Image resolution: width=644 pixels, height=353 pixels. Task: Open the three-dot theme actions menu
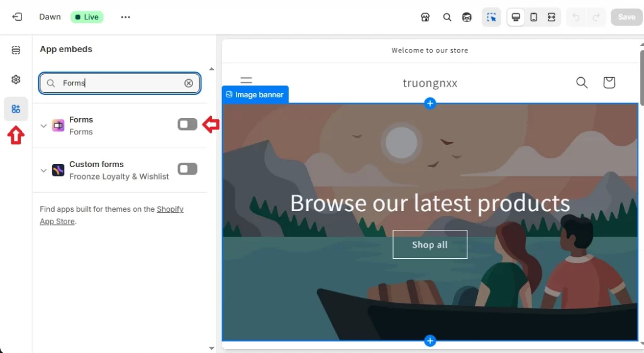(126, 17)
